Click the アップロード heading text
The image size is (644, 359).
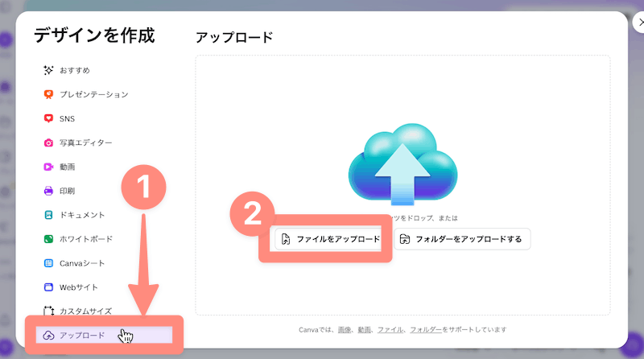(234, 37)
